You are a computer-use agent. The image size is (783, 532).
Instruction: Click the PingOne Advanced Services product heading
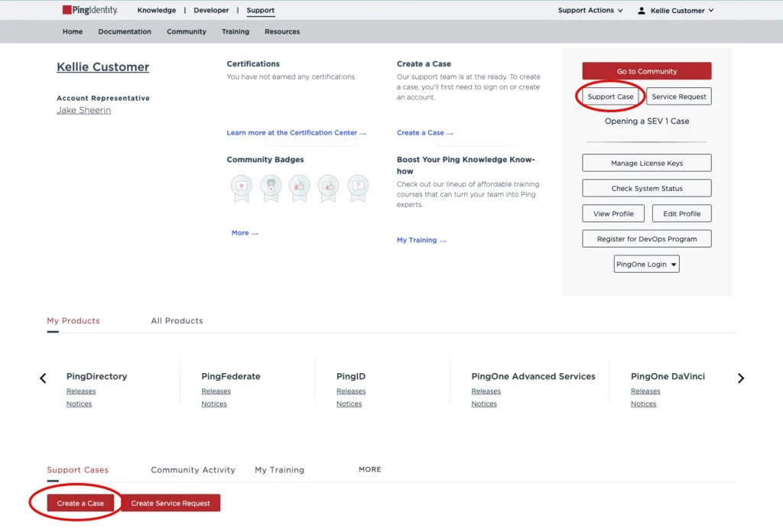tap(533, 376)
